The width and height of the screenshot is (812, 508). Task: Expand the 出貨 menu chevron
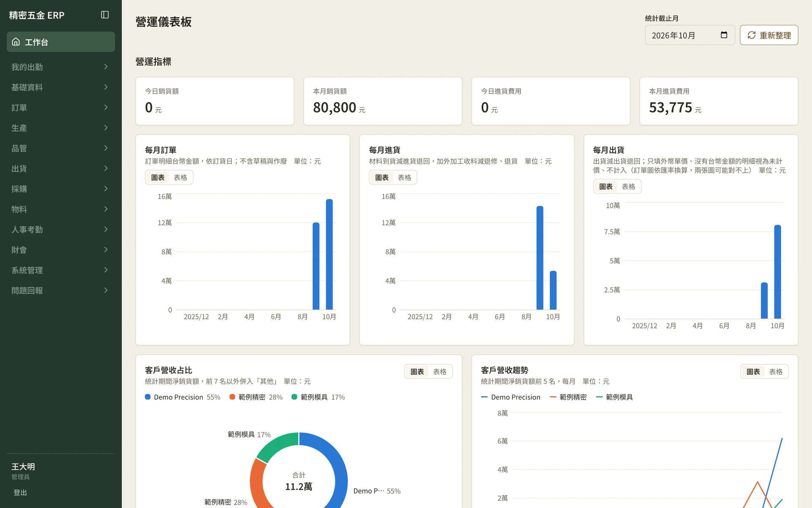pos(106,168)
